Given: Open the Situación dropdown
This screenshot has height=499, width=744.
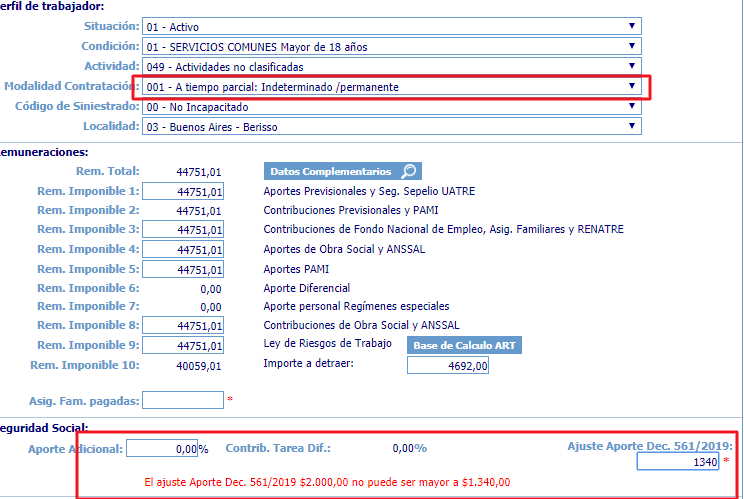Looking at the screenshot, I should click(391, 26).
